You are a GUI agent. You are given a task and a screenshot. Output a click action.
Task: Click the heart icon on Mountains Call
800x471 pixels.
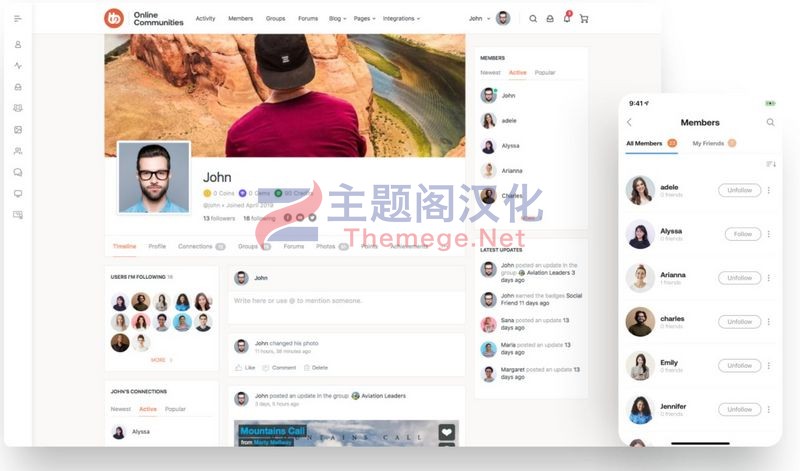pos(446,432)
